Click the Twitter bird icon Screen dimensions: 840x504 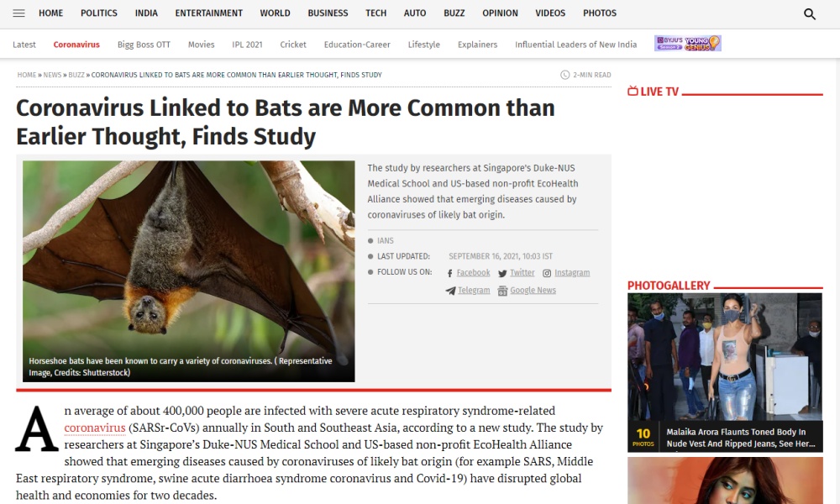tap(502, 273)
